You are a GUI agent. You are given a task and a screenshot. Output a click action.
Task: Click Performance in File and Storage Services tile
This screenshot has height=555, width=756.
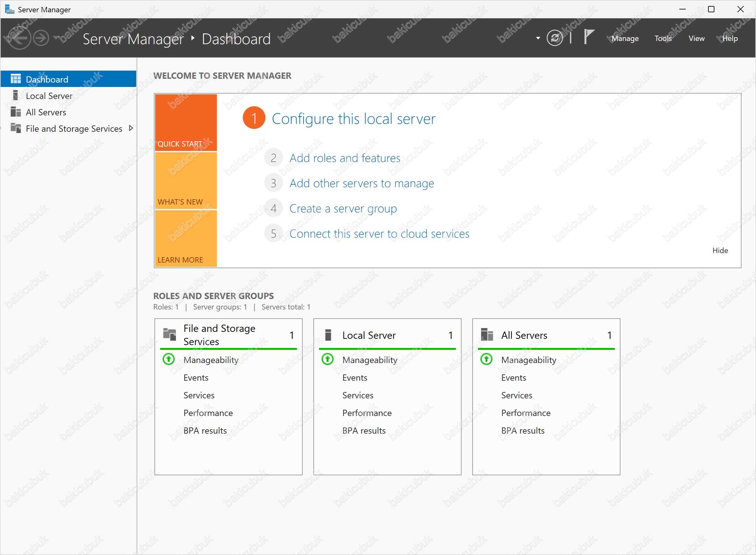tap(208, 413)
